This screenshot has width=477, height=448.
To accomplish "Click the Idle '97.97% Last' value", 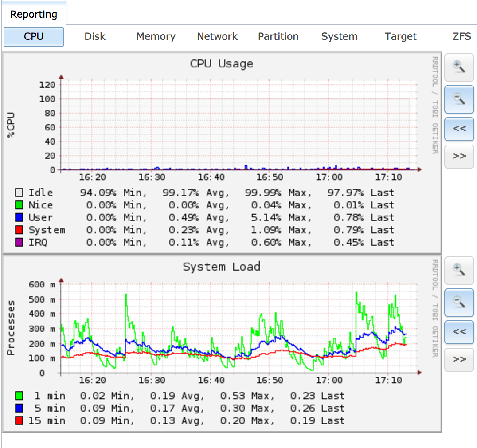I will click(360, 193).
